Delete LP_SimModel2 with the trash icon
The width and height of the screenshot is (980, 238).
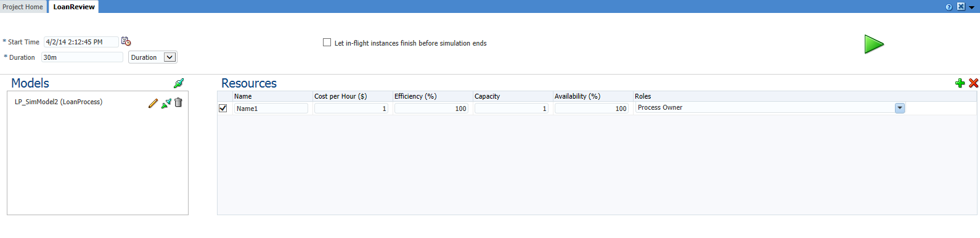tap(178, 102)
